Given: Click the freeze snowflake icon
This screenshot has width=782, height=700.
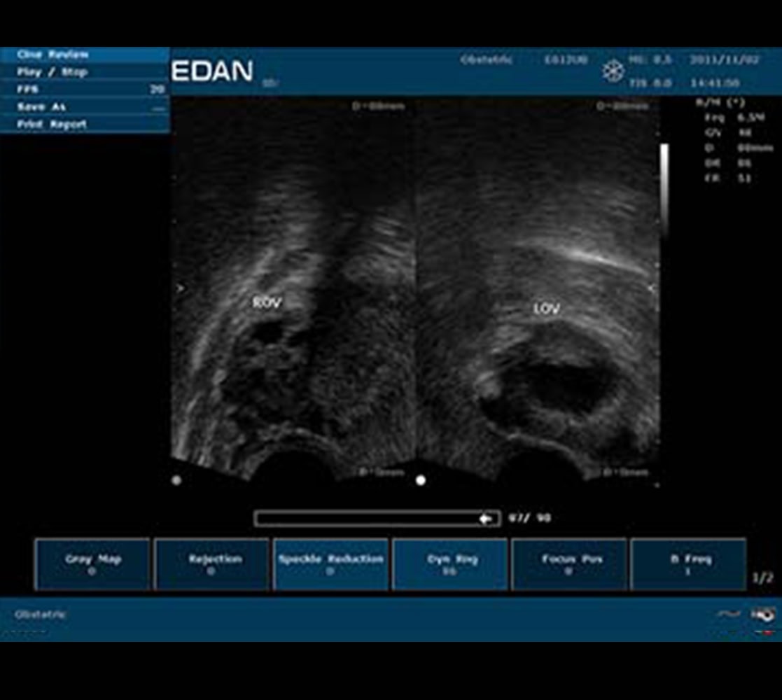Looking at the screenshot, I should 614,71.
